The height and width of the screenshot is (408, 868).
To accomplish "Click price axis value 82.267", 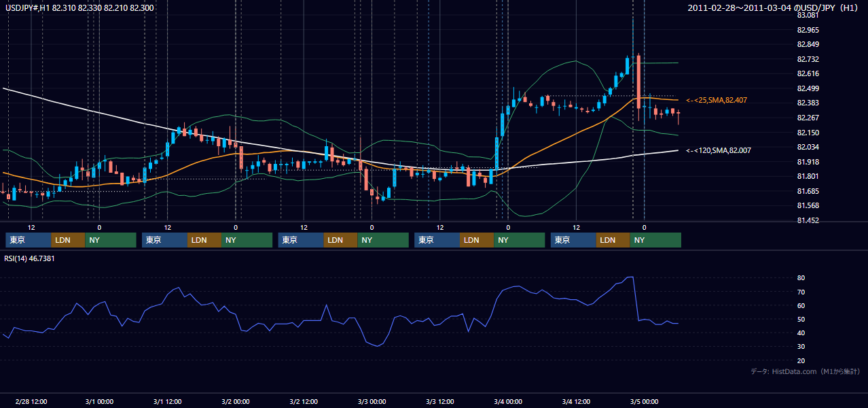I will [808, 118].
